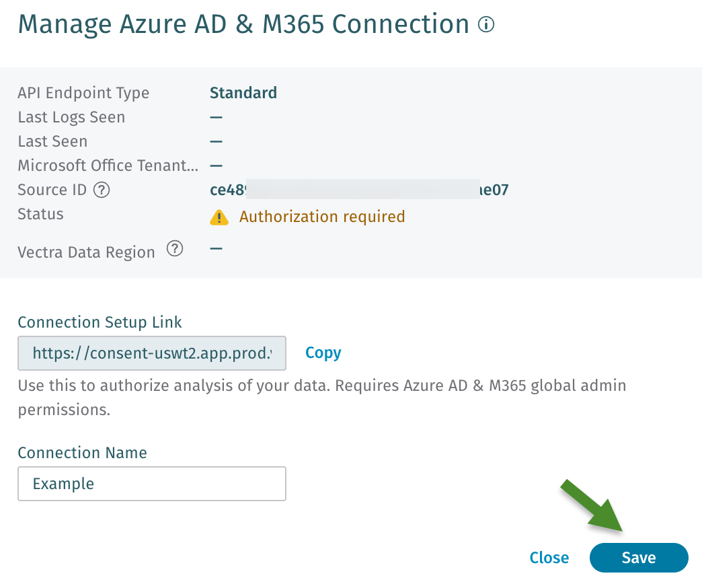This screenshot has height=588, width=702.
Task: Click the info icon beside the page title
Action: (486, 25)
